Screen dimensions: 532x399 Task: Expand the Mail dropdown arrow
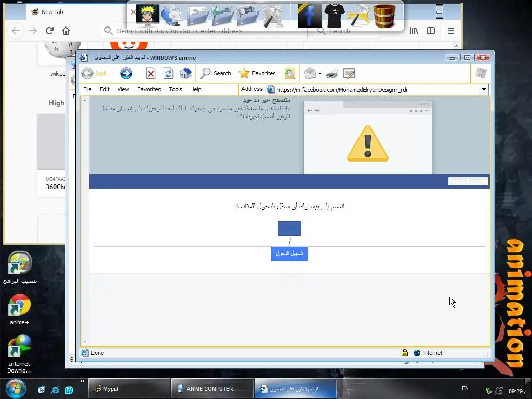pos(320,73)
